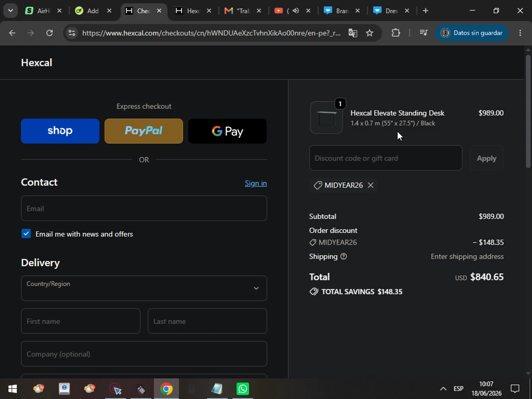Close the AirH tab

tap(60, 11)
